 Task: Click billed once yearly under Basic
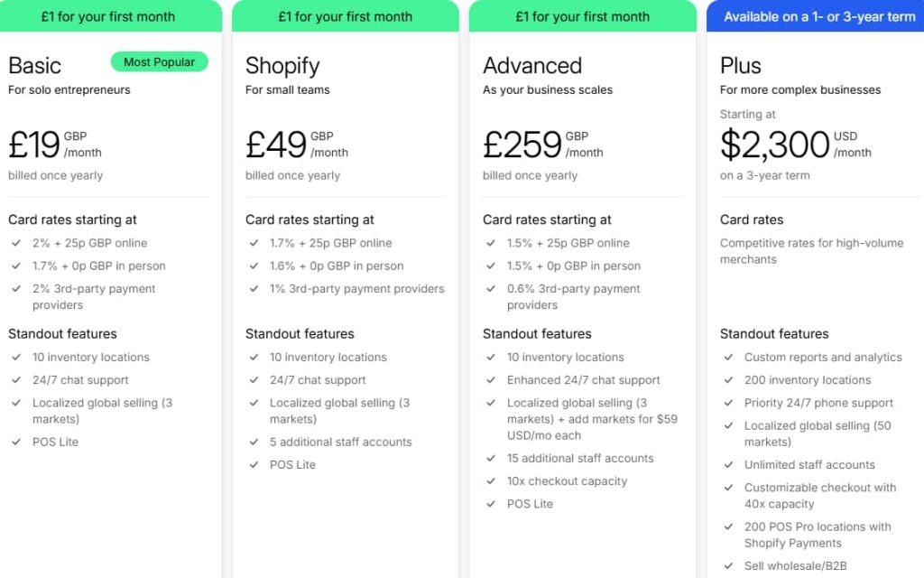54,175
